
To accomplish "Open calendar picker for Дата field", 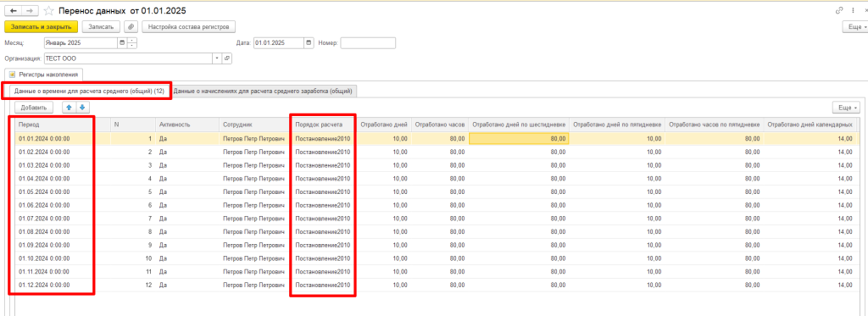I will pyautogui.click(x=309, y=43).
